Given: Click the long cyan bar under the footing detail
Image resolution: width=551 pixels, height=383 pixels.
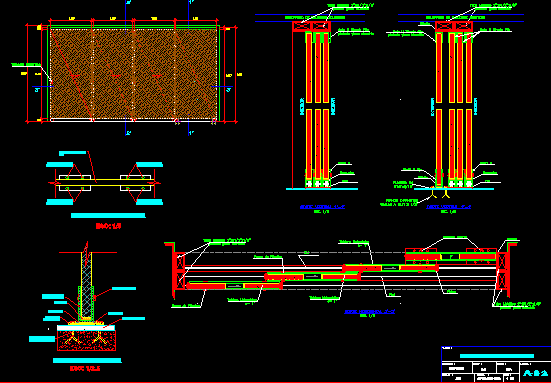Looking at the screenshot, I should (x=87, y=360).
